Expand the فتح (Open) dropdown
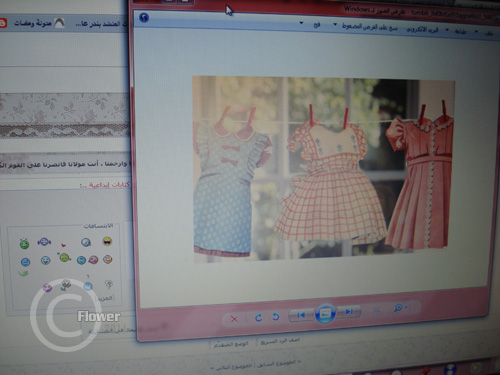 click(302, 24)
